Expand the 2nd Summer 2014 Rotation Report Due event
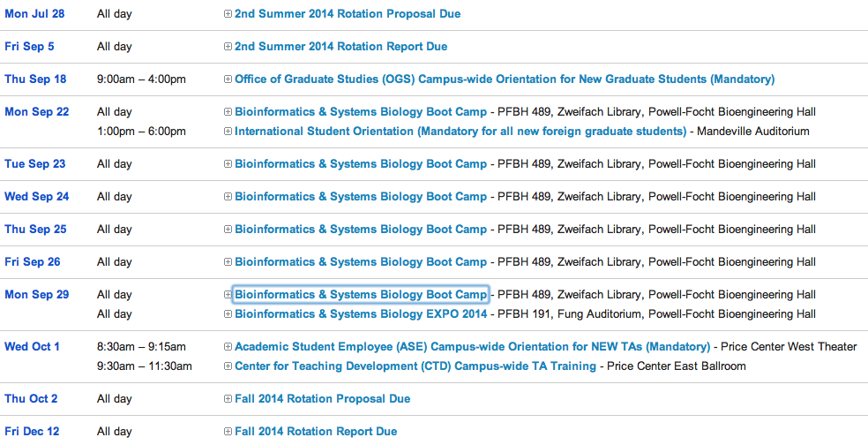Image resolution: width=868 pixels, height=445 pixels. [x=228, y=47]
